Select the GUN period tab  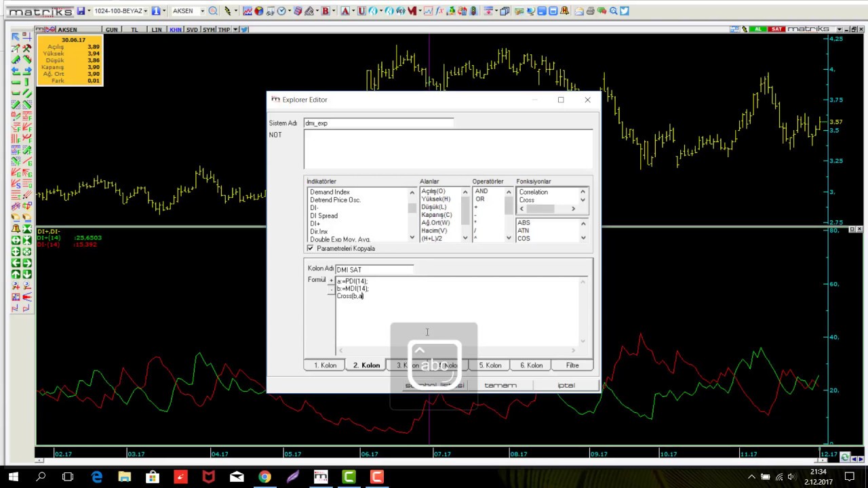tap(111, 30)
